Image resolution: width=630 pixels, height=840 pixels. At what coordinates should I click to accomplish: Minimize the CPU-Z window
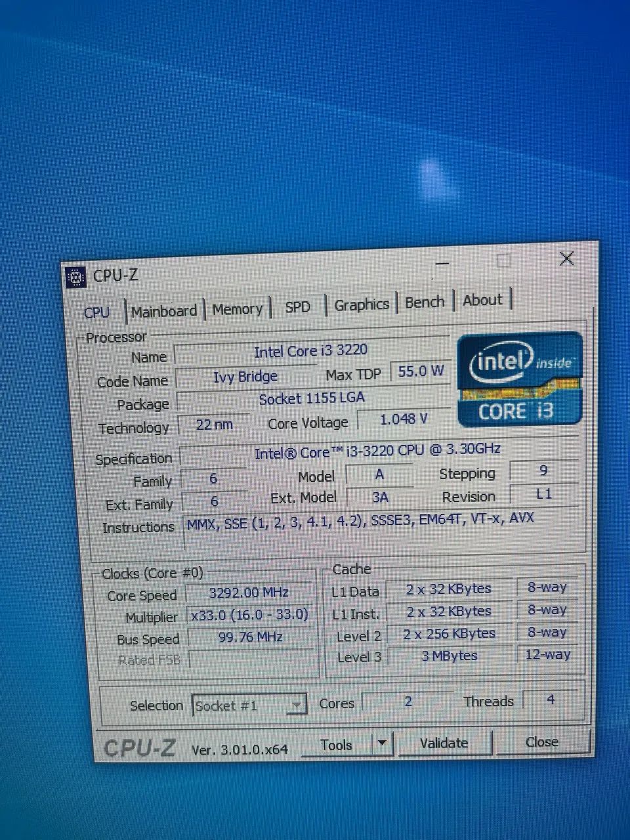click(x=442, y=264)
